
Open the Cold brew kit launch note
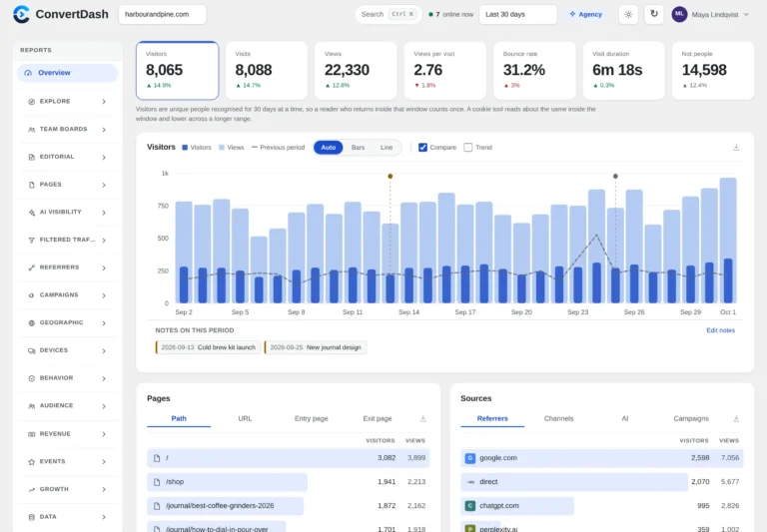[x=208, y=347]
